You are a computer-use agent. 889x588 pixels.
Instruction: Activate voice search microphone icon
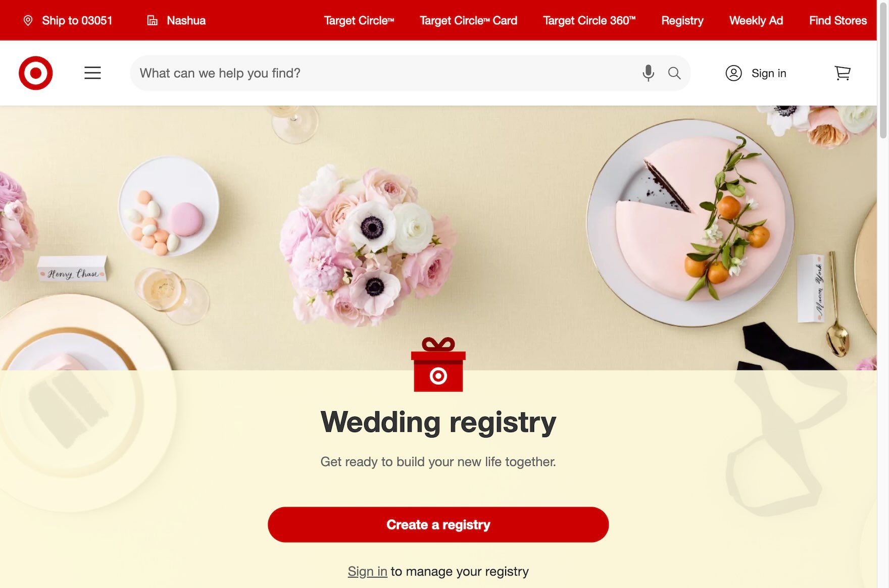648,73
